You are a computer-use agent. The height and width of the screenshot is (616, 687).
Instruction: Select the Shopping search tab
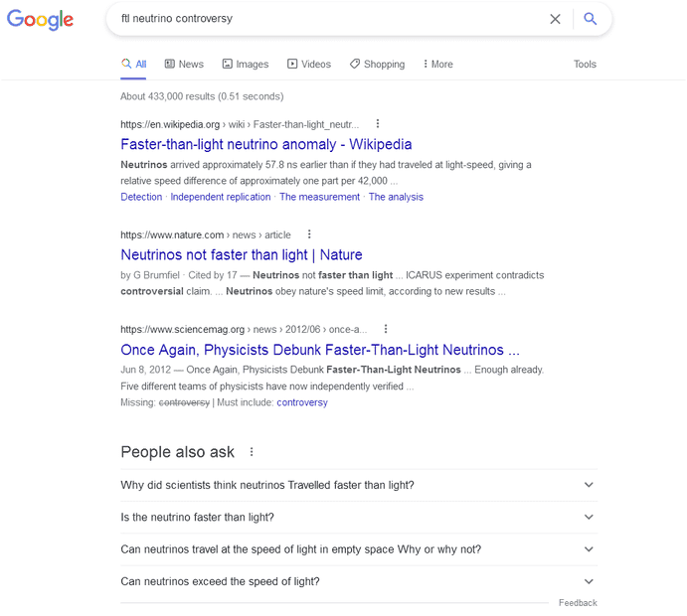377,64
